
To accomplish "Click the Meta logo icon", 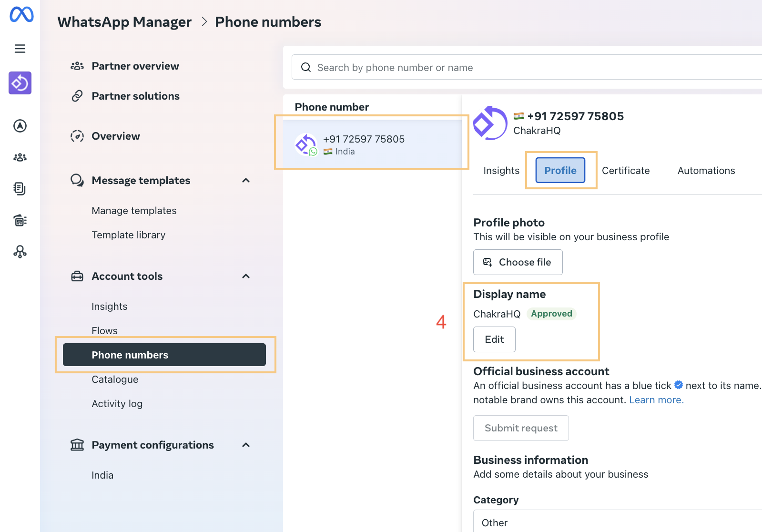I will click(x=21, y=14).
